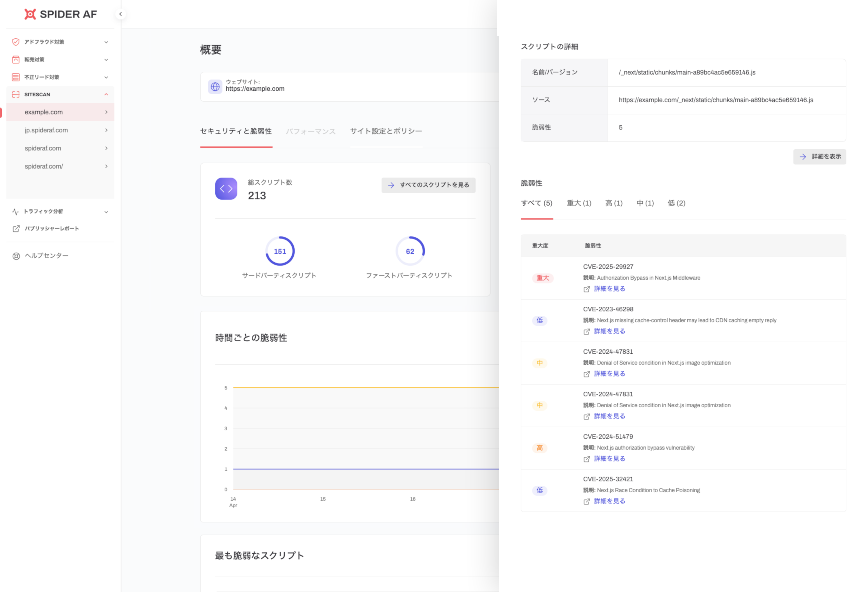Click the script source URL value
Viewport: 868px width, 592px height.
716,100
